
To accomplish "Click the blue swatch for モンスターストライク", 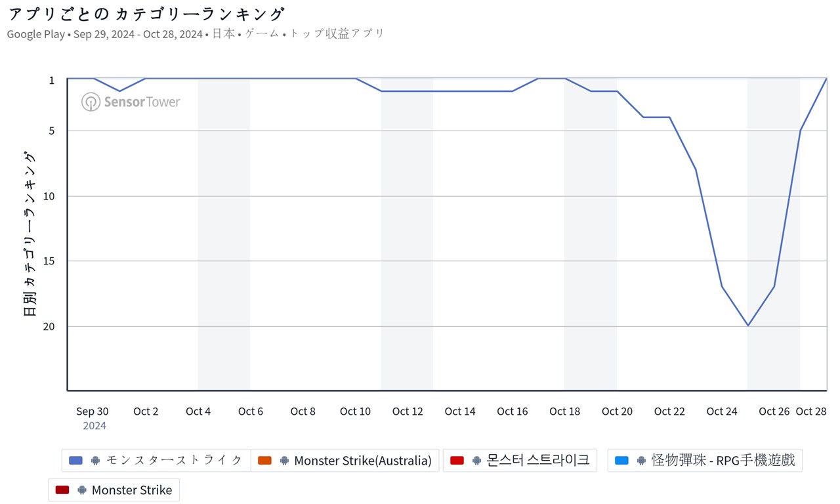I will tap(75, 461).
